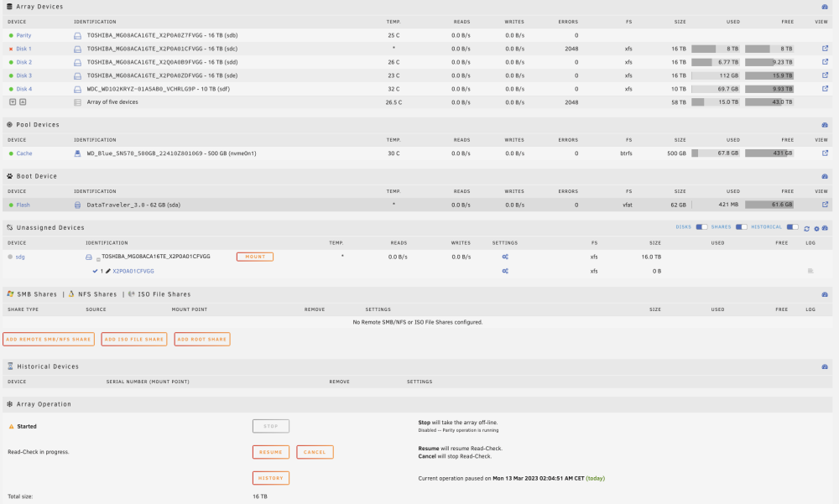Click Add Root Share button

[x=201, y=339]
